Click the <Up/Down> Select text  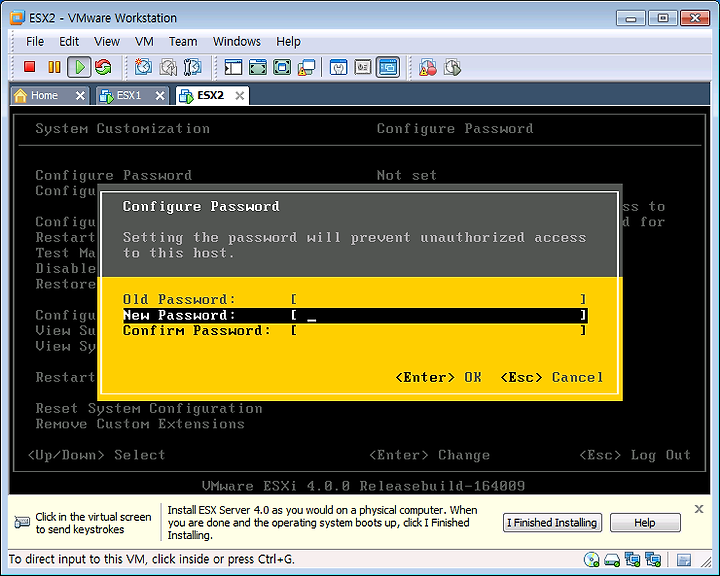coord(96,455)
